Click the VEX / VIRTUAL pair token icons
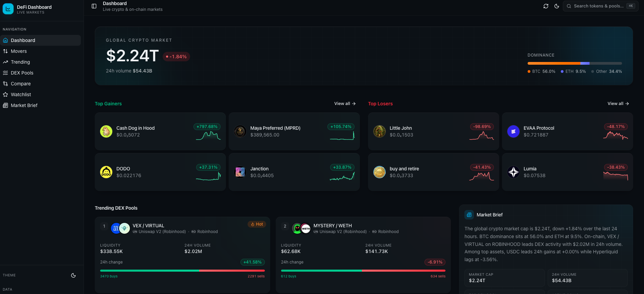The width and height of the screenshot is (644, 294). (120, 228)
